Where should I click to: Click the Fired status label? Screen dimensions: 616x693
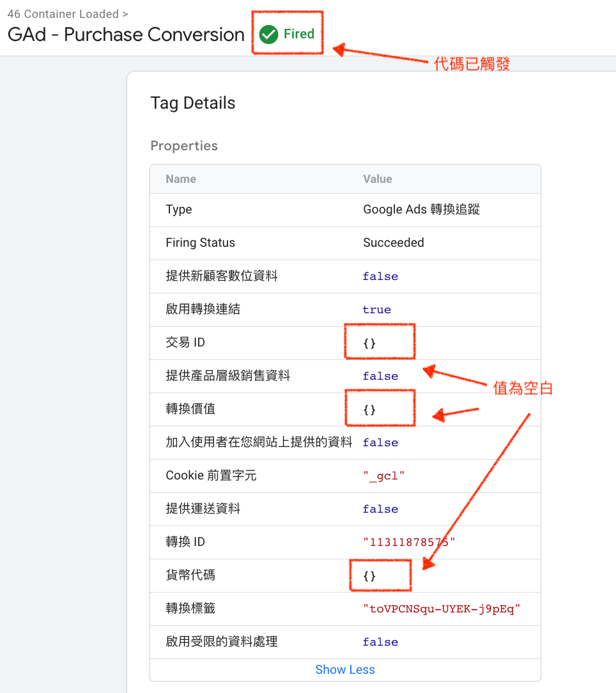pyautogui.click(x=298, y=34)
